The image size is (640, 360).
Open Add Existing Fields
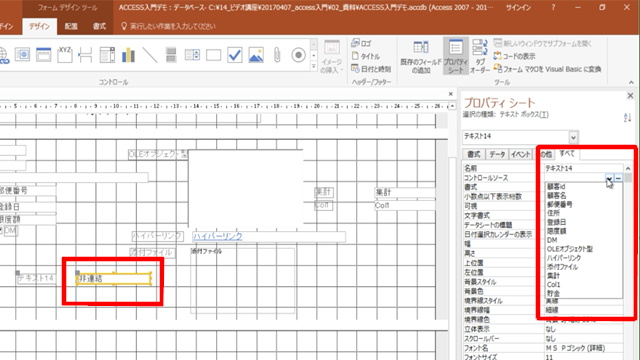(x=421, y=56)
